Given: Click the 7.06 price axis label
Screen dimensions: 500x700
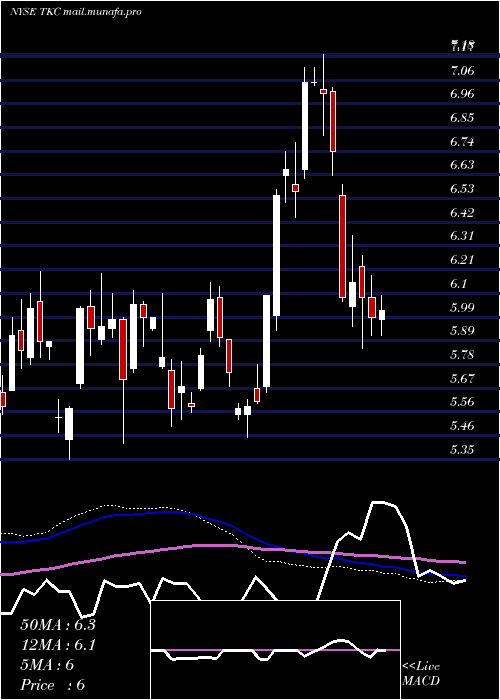Looking at the screenshot, I should 462,71.
